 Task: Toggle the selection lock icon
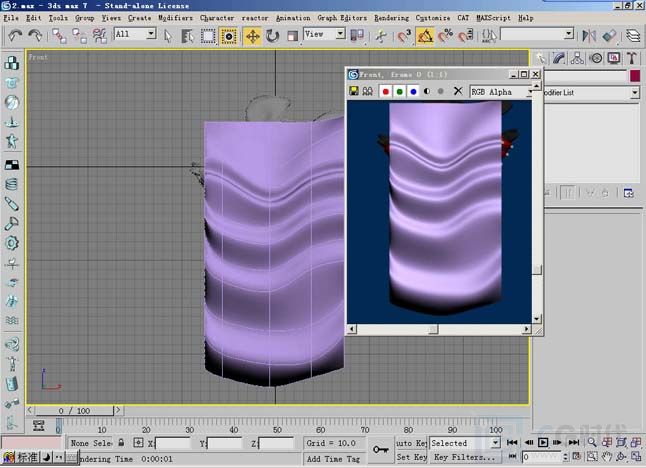point(121,443)
